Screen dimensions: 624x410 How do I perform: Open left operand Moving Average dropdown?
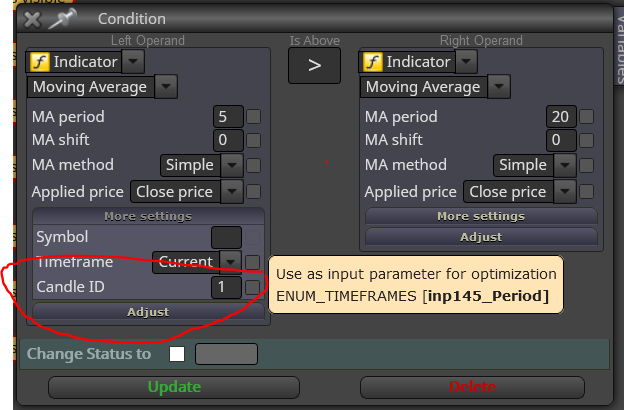(x=166, y=87)
